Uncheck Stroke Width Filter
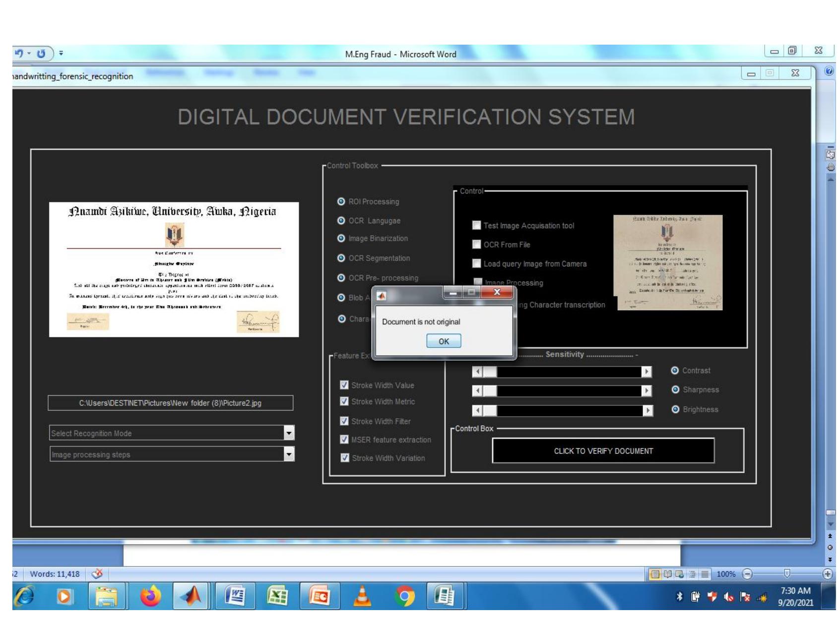This screenshot has width=840, height=623. (344, 421)
